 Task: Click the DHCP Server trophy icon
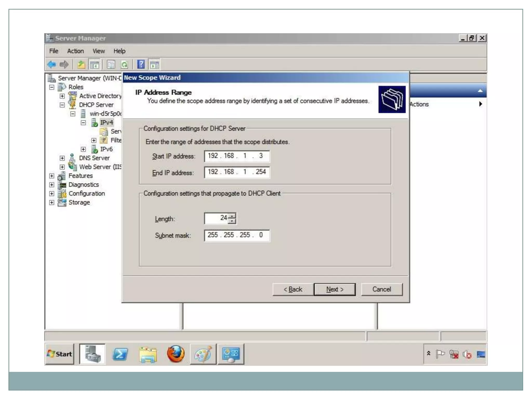click(x=72, y=104)
